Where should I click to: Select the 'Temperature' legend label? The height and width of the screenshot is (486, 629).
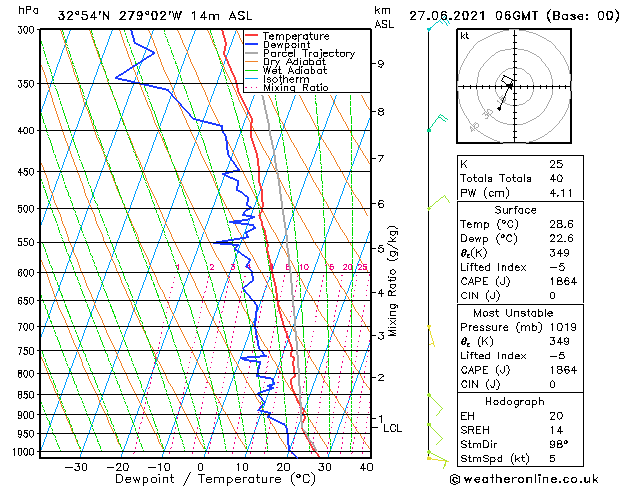pos(296,36)
